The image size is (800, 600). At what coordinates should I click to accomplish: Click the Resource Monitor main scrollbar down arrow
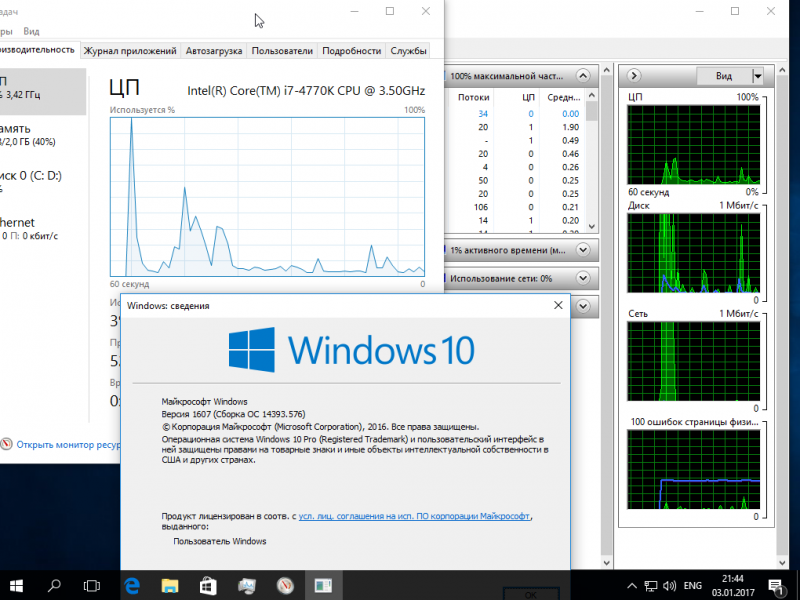tap(607, 563)
